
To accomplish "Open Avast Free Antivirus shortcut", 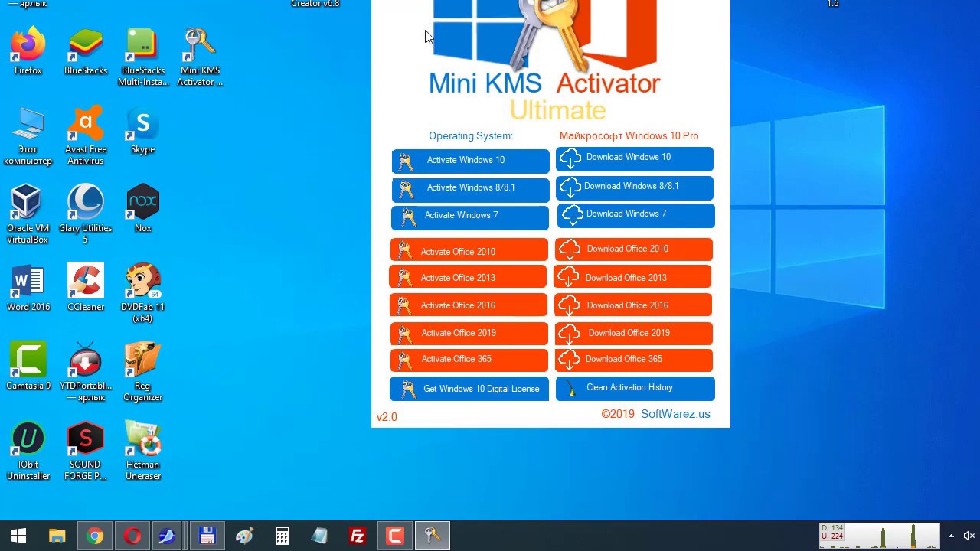I will [86, 136].
